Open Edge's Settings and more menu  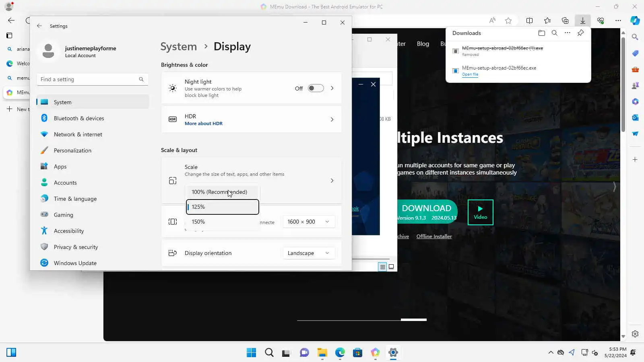[618, 21]
